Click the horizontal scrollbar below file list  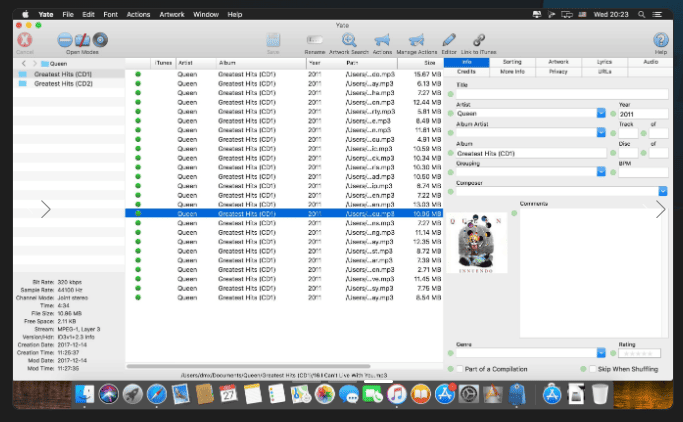tap(248, 366)
